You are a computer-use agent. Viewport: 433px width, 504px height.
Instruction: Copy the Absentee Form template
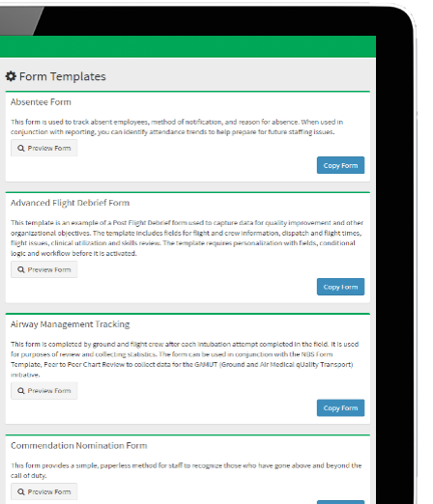point(340,165)
